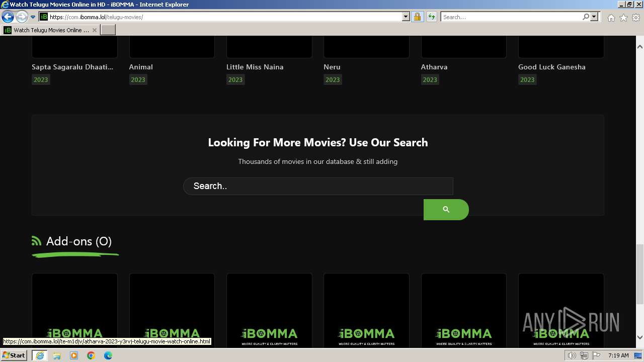Click the movie Search.. input field
Screen dimensions: 644x362
[318, 186]
